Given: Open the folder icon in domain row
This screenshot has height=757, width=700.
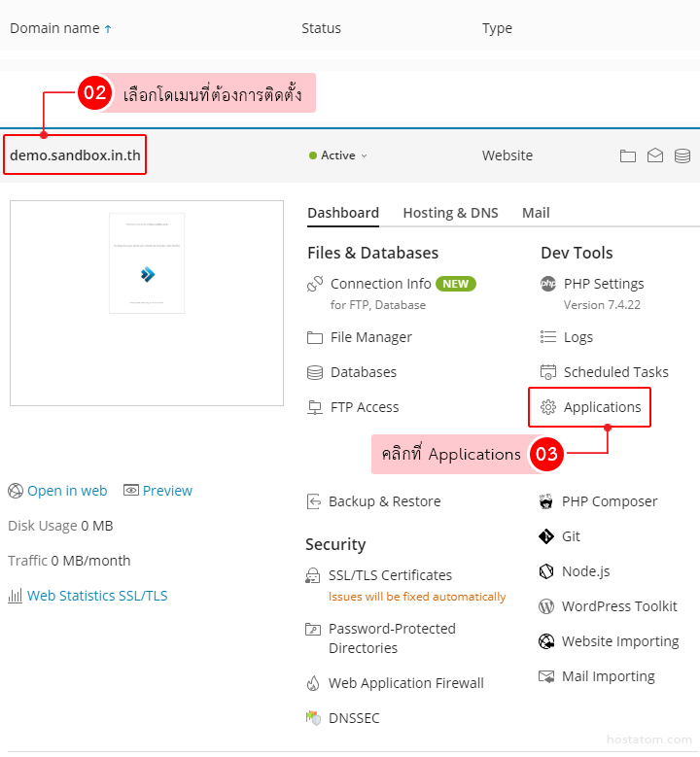Looking at the screenshot, I should [x=628, y=155].
